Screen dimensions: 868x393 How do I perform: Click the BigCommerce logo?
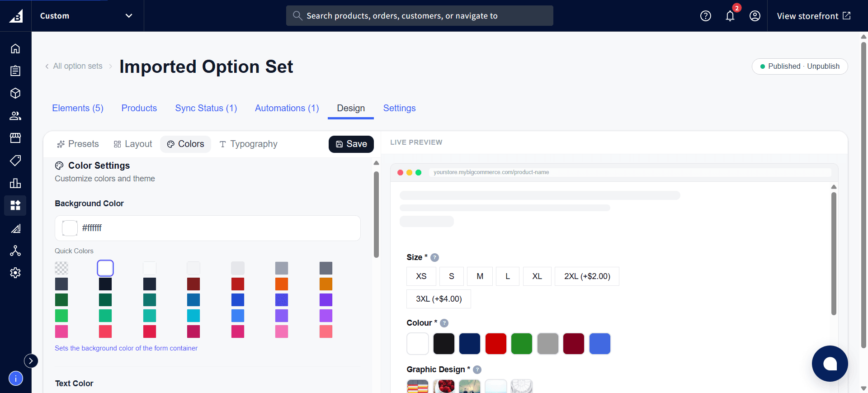(x=16, y=16)
